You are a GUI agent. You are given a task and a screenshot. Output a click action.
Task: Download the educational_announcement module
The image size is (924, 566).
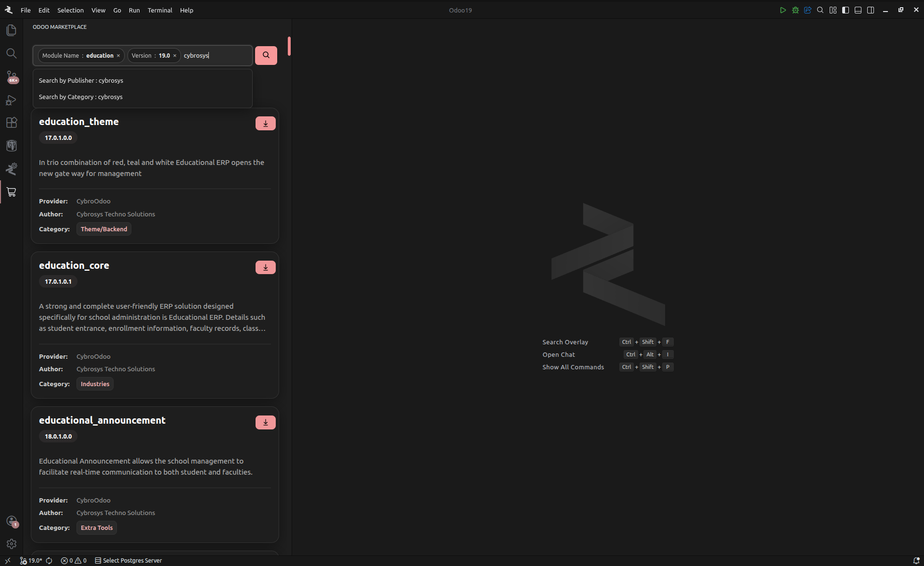coord(266,422)
